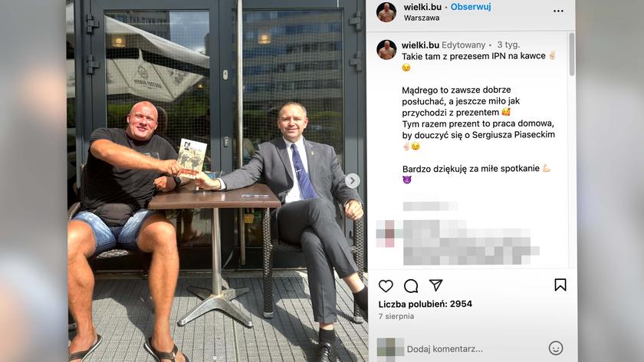Like the post with the heart icon

tap(386, 285)
